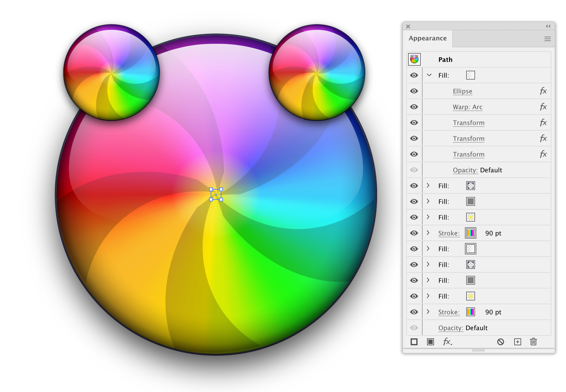Open the Warp: Arc effect settings link
Image resolution: width=566 pixels, height=392 pixels.
[x=467, y=107]
